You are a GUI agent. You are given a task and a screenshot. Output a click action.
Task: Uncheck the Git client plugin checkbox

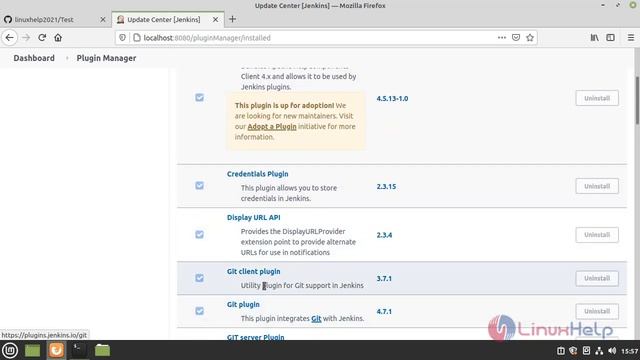(x=199, y=278)
